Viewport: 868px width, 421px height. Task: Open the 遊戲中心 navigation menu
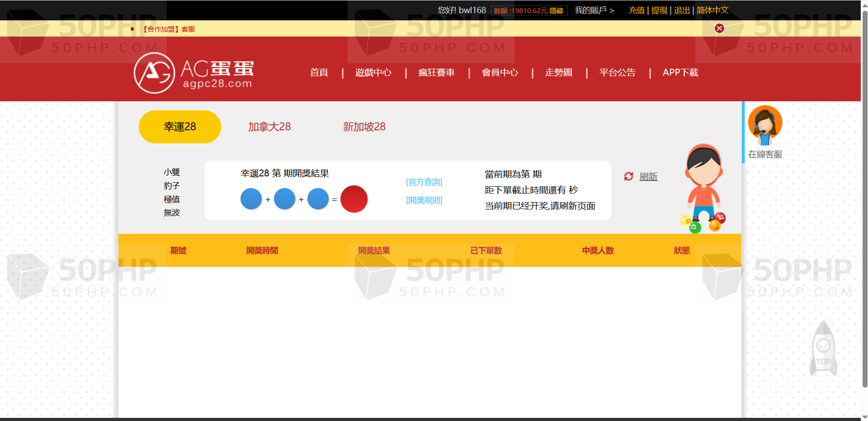point(373,72)
